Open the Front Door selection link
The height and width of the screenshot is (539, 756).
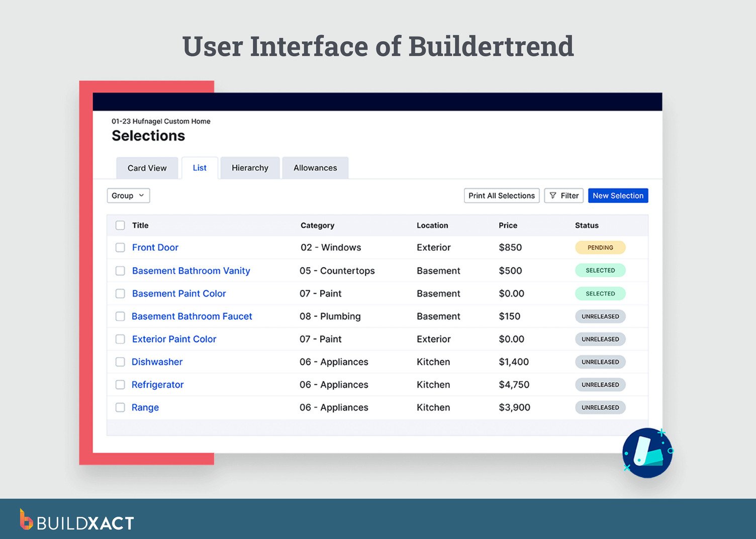[x=155, y=247]
